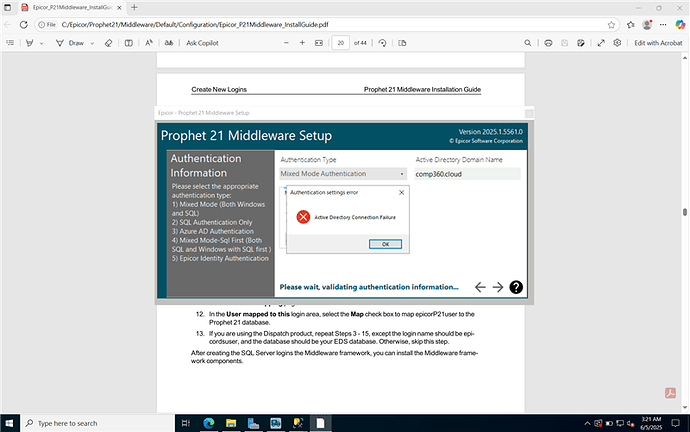Image resolution: width=690 pixels, height=432 pixels.
Task: Zoom out of the PDF
Action: click(286, 43)
